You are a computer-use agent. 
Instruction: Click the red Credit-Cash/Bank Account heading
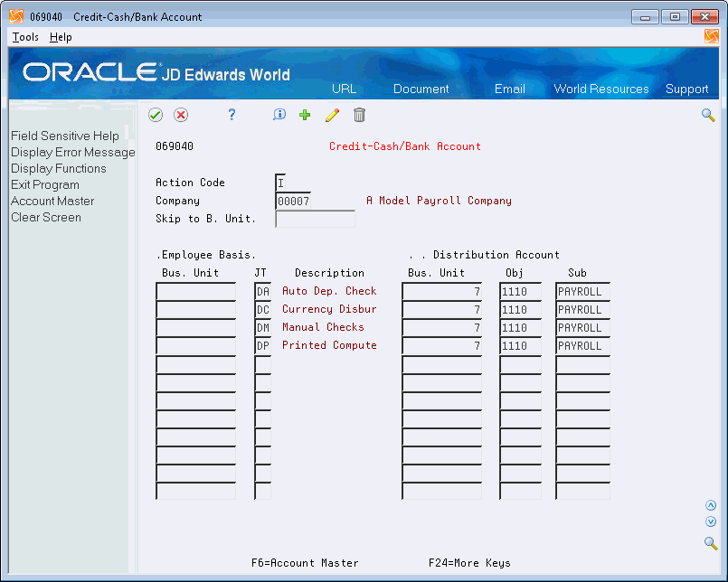tap(405, 146)
